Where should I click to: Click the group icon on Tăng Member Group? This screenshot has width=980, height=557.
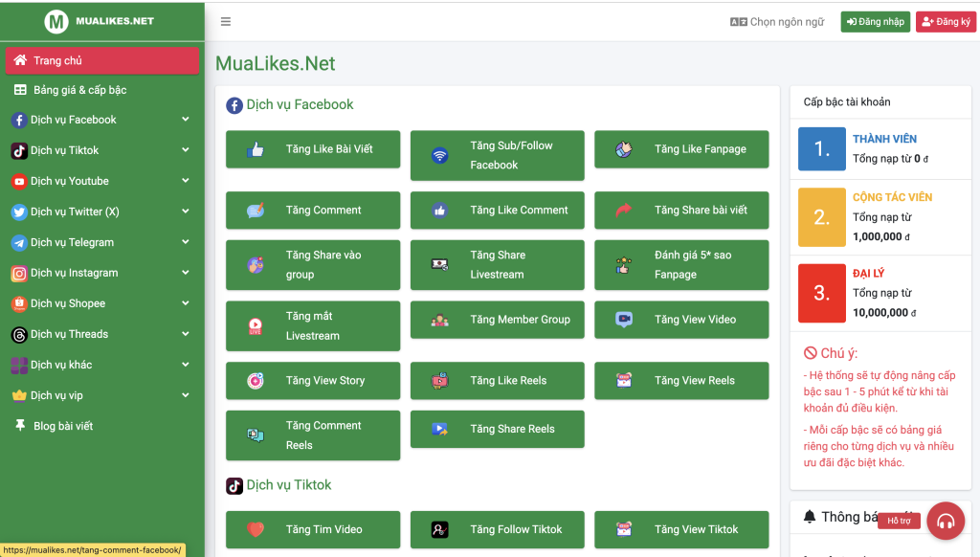440,320
